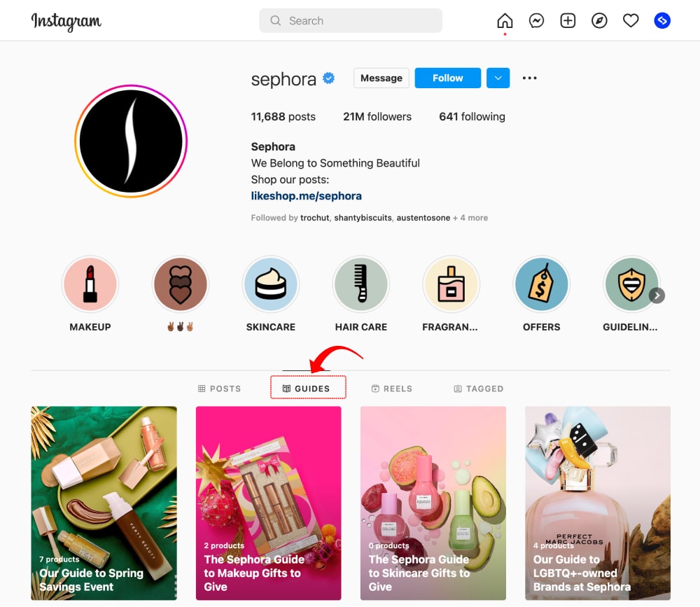Image resolution: width=700 pixels, height=607 pixels.
Task: Click the sephora username heading
Action: click(283, 79)
